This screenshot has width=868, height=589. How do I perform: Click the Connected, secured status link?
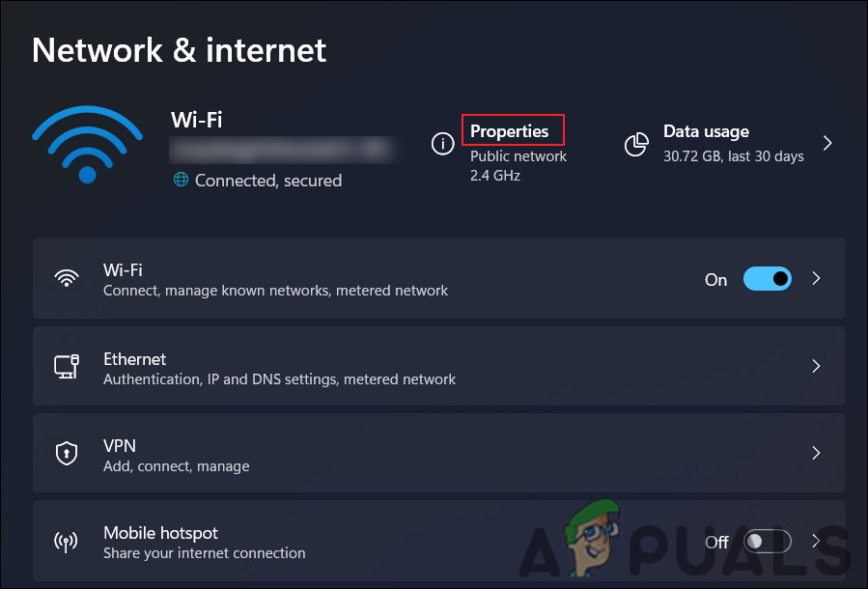tap(270, 180)
